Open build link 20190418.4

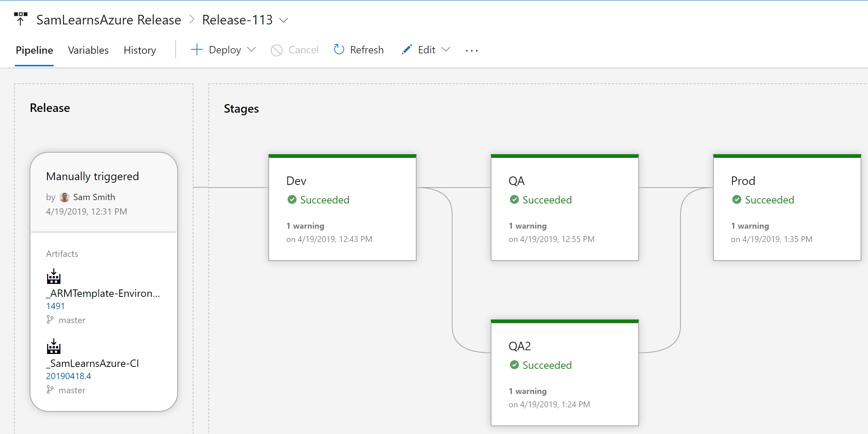tap(68, 376)
